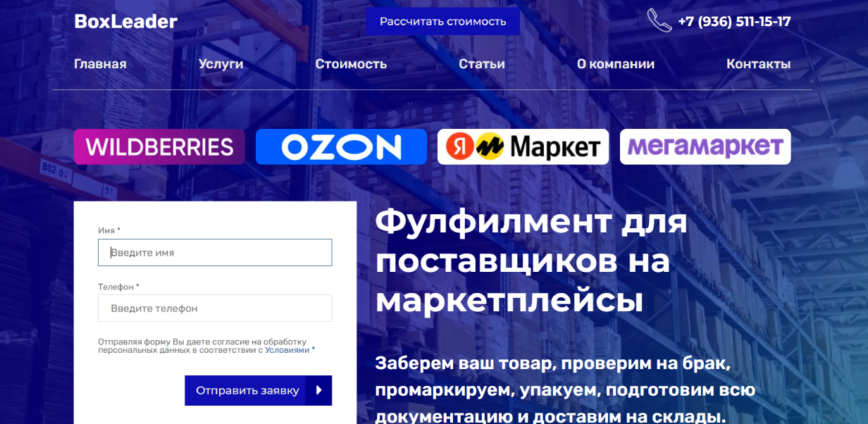Navigate to О компании
The height and width of the screenshot is (424, 868).
(x=616, y=64)
